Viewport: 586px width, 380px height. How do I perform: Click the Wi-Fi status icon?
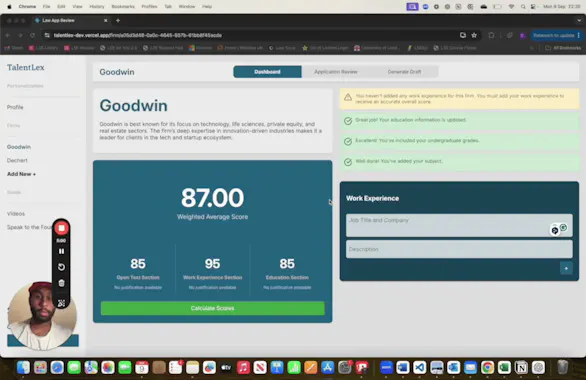coord(511,7)
